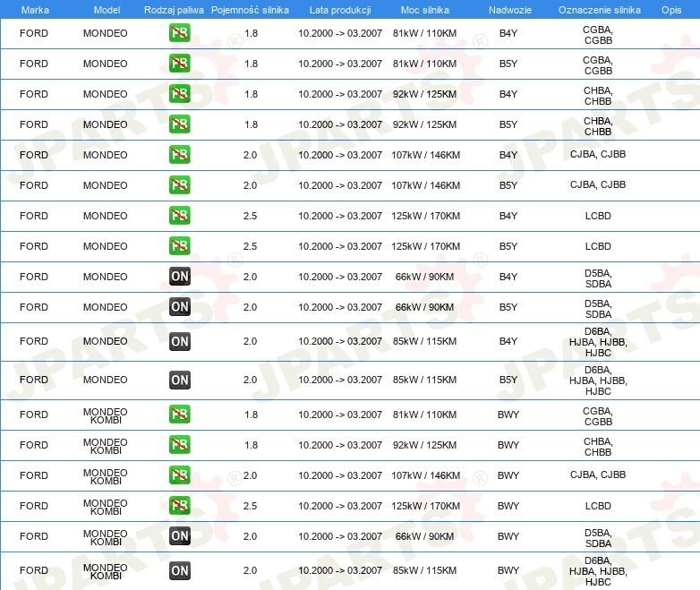Click MONDEO model in 125kW B4Y row
The width and height of the screenshot is (700, 590).
pyautogui.click(x=106, y=216)
